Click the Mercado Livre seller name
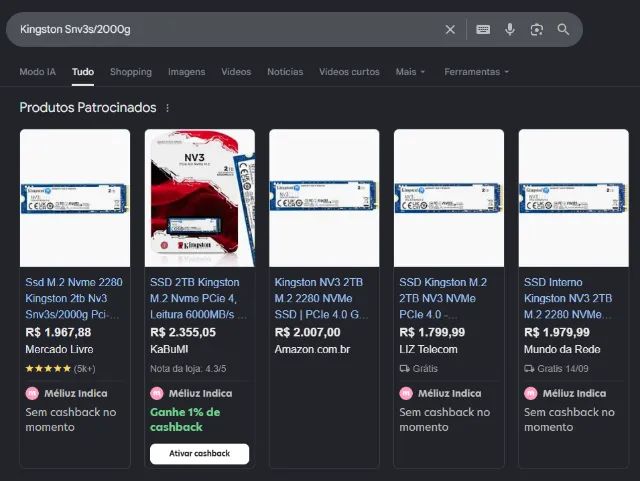The width and height of the screenshot is (640, 481). click(x=59, y=350)
